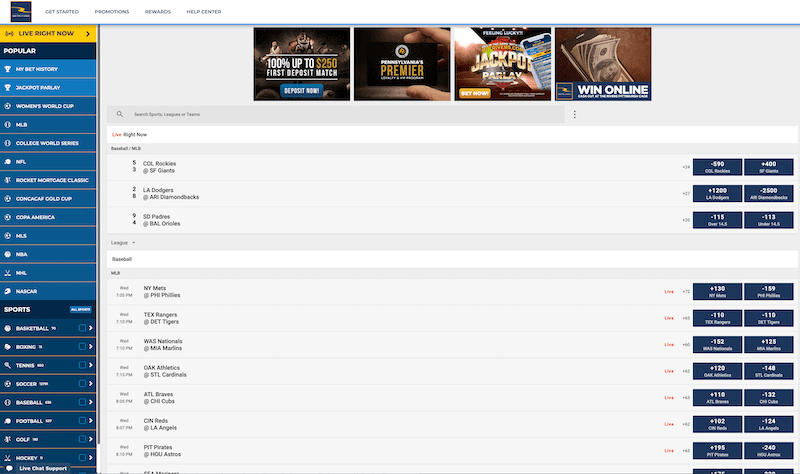Open the Rewards menu item
This screenshot has width=800, height=474.
[x=158, y=12]
